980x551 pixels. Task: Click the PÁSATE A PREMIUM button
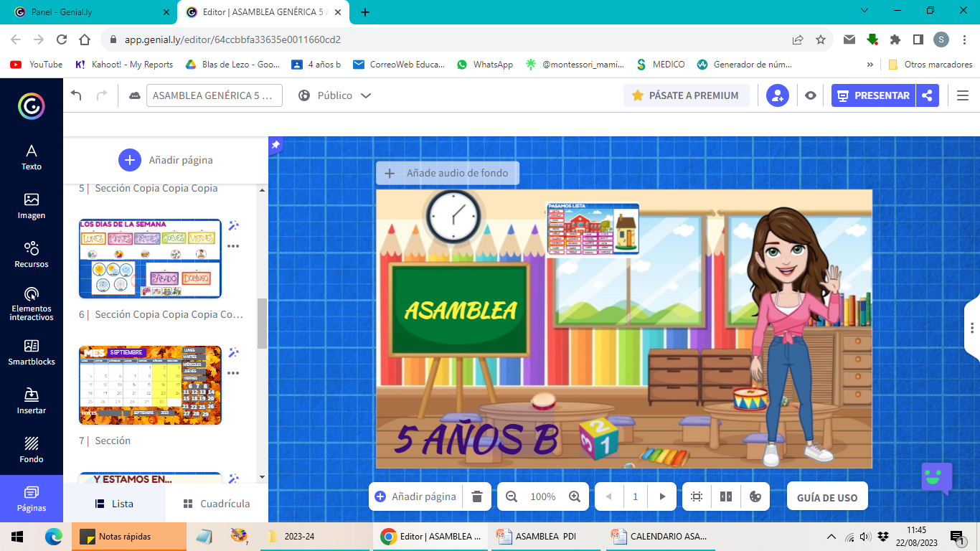coord(686,95)
